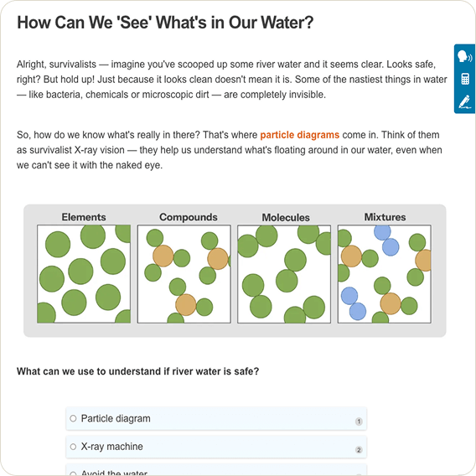The image size is (476, 476).
Task: Click the number 1 answer badge
Action: 359,422
